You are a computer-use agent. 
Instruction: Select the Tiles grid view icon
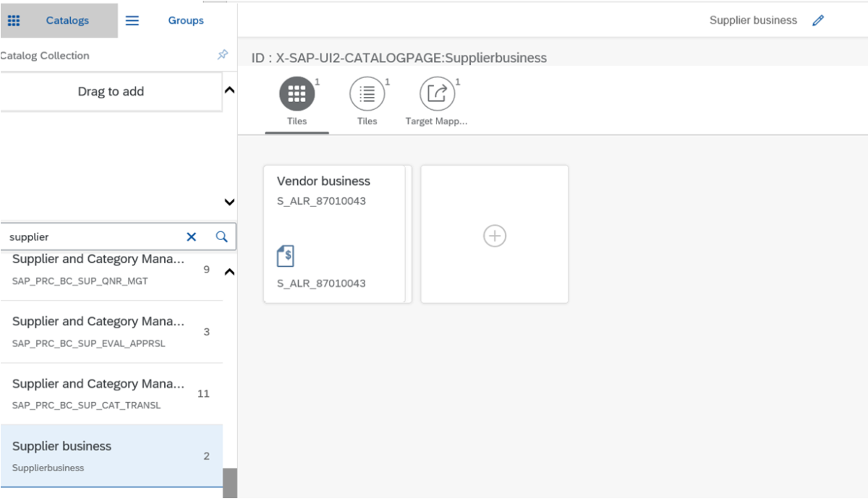coord(297,95)
